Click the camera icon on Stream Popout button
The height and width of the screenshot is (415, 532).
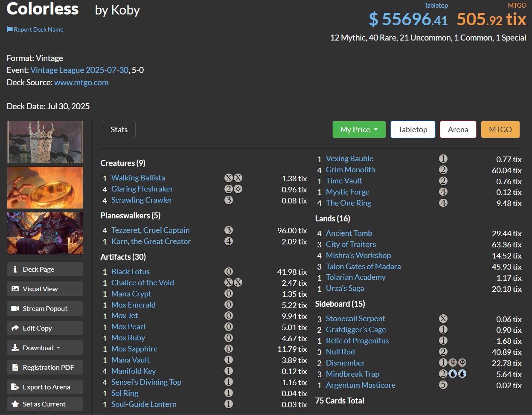pyautogui.click(x=15, y=309)
